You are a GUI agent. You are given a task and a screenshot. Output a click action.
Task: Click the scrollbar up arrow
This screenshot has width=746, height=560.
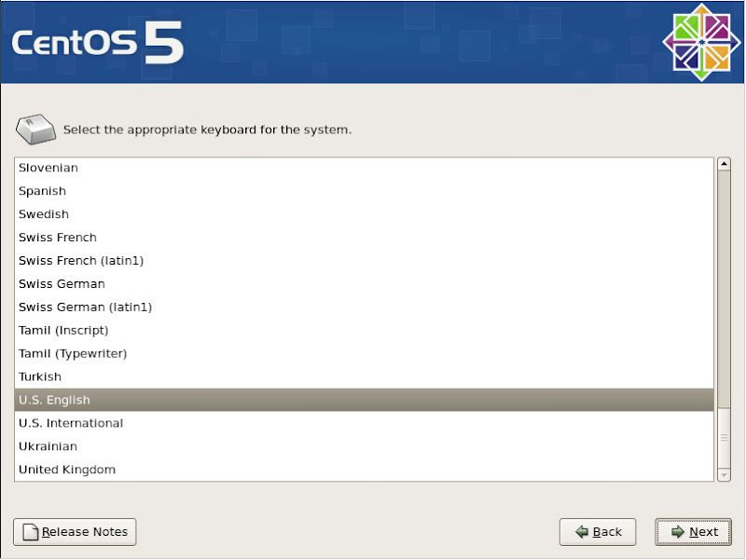[724, 165]
